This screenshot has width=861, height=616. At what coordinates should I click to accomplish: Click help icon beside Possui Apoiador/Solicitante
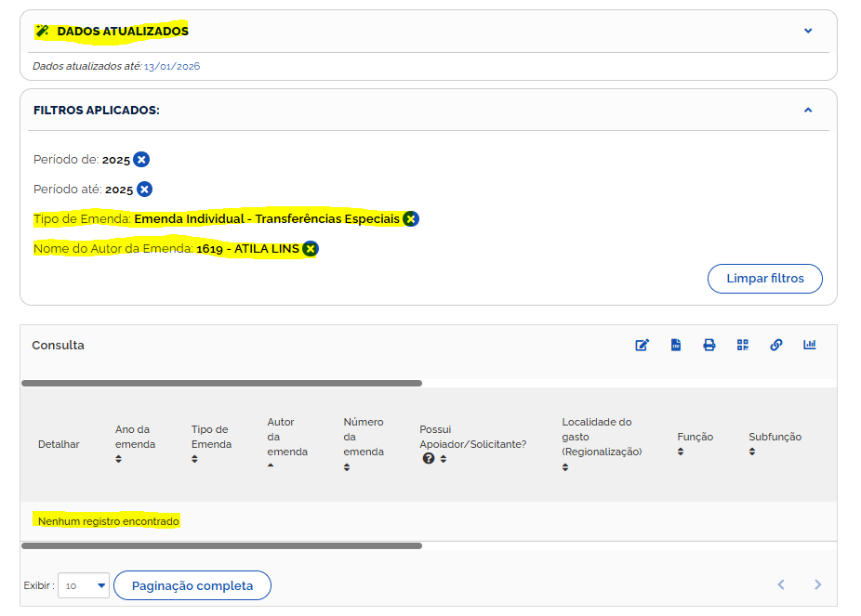[x=429, y=459]
